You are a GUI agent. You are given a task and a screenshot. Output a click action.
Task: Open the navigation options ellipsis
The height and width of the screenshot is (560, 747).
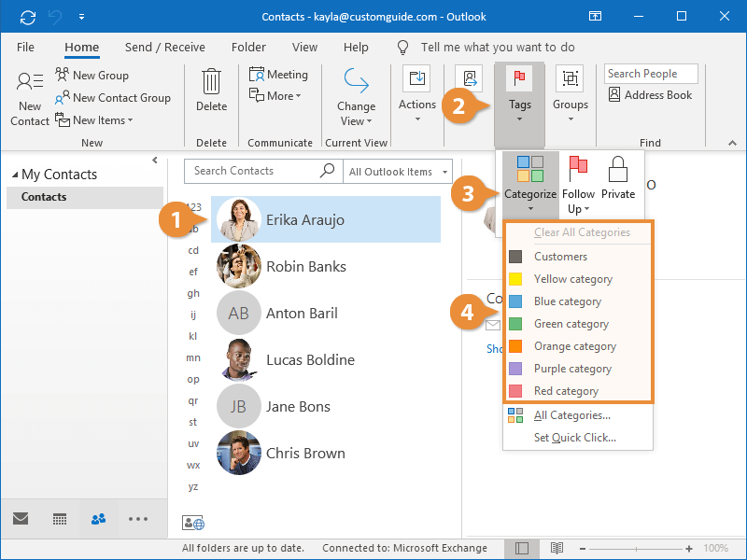(138, 519)
